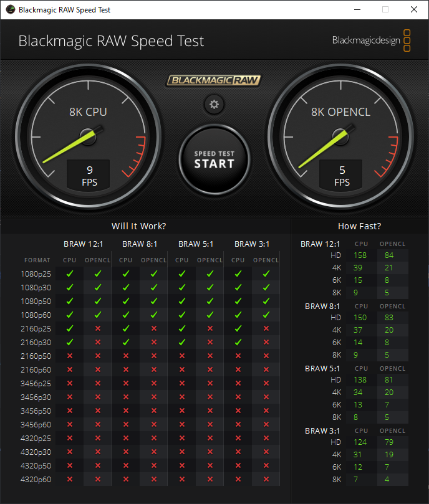Screen dimensions: 429x504
Task: Click the BRAW 3:1 column header in Will It Work
Action: coord(252,244)
